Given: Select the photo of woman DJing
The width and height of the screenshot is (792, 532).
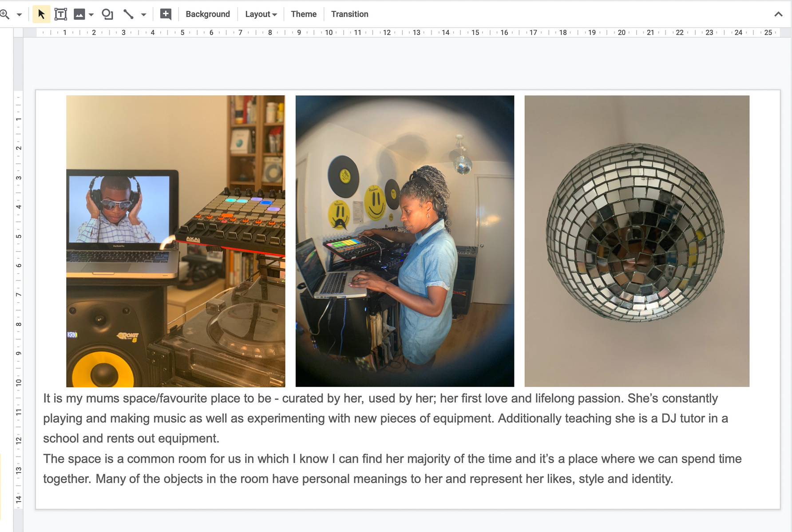Looking at the screenshot, I should click(405, 241).
